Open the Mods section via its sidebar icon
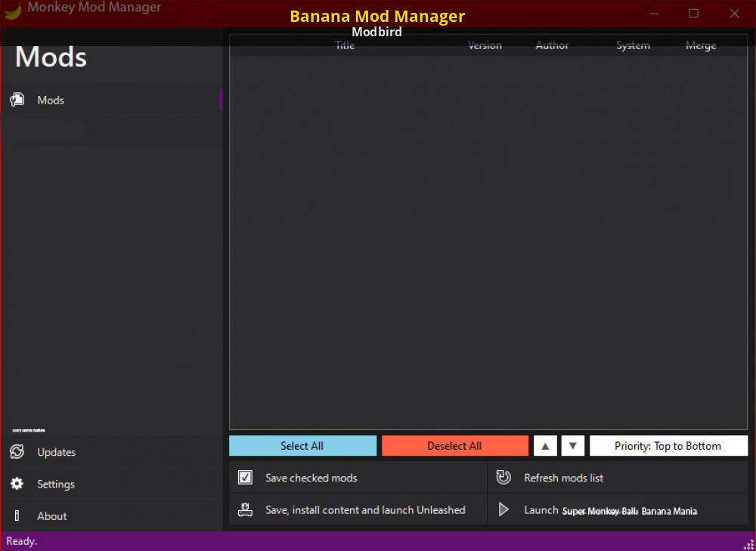Viewport: 756px width, 551px height. [x=17, y=100]
